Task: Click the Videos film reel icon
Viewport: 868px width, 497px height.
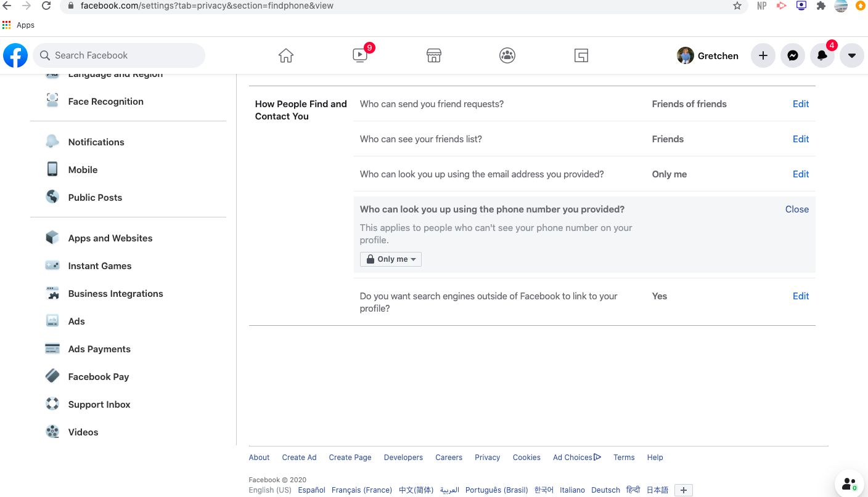Action: click(52, 432)
